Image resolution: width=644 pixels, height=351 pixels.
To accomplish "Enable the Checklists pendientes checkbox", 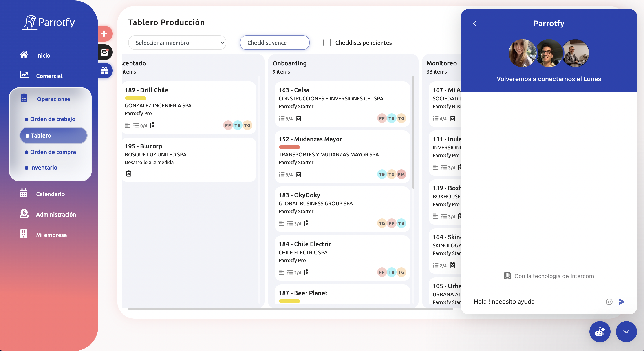I will click(327, 43).
